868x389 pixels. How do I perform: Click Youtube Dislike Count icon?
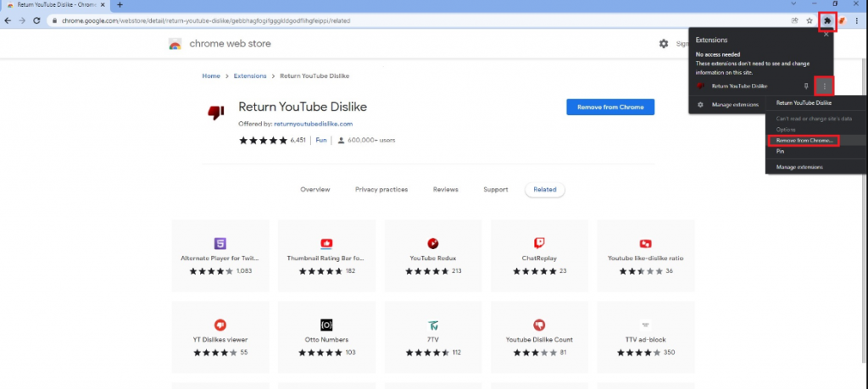point(539,325)
